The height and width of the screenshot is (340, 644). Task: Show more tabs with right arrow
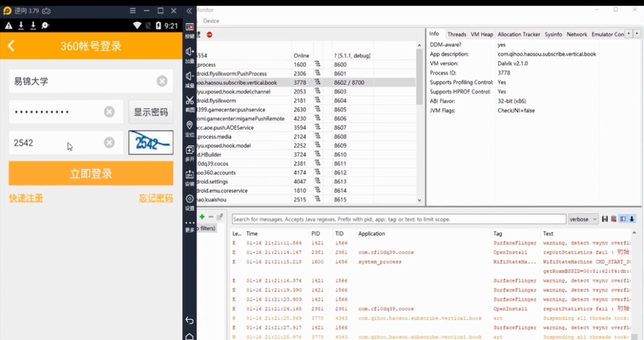tap(637, 33)
